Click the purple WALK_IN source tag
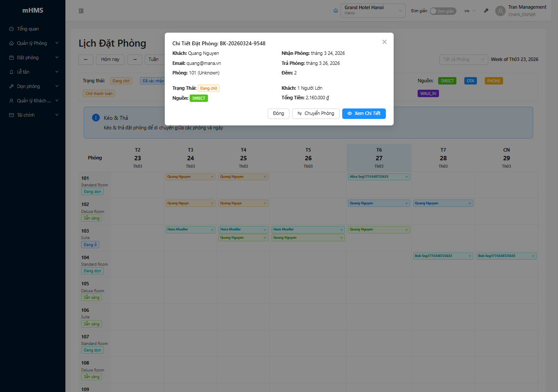This screenshot has height=392, width=558. click(x=428, y=94)
